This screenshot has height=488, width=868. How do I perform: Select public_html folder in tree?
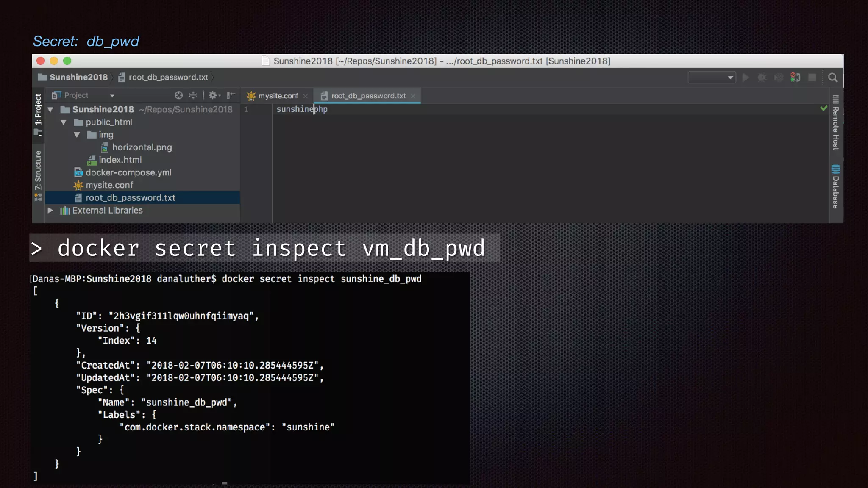pyautogui.click(x=109, y=122)
